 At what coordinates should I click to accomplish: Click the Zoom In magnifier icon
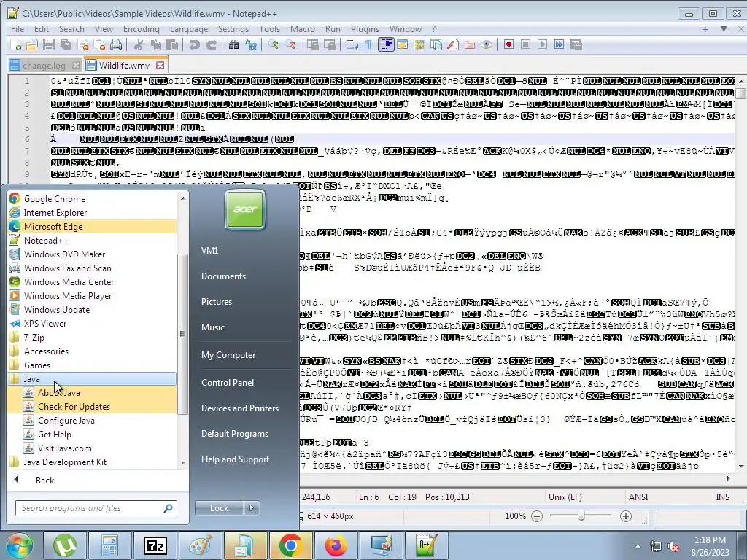273,44
